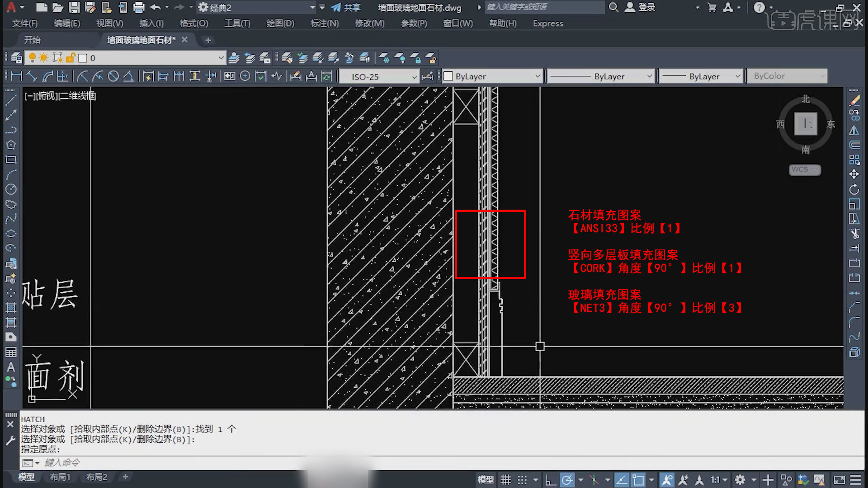Select the Move tool in right toolbar
Viewport: 868px width, 488px height.
(x=854, y=174)
